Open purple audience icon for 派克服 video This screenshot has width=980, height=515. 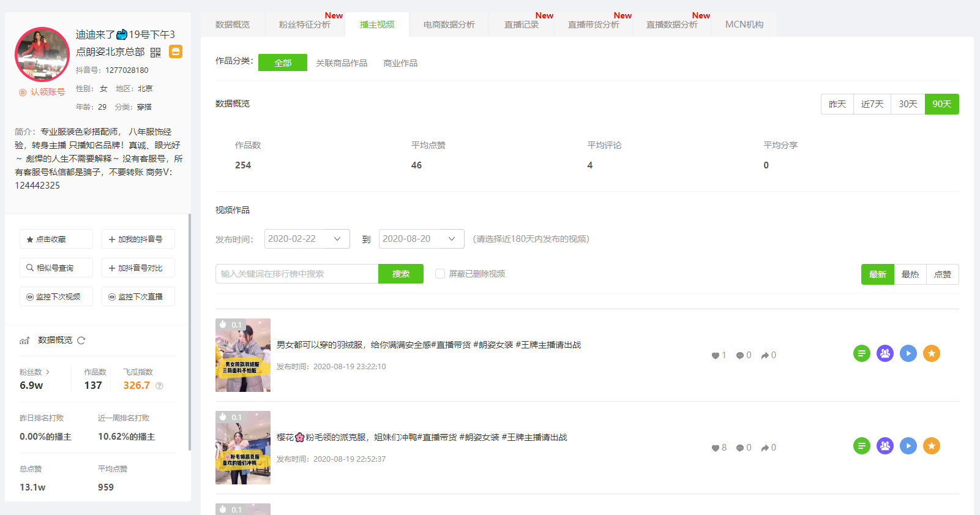885,446
